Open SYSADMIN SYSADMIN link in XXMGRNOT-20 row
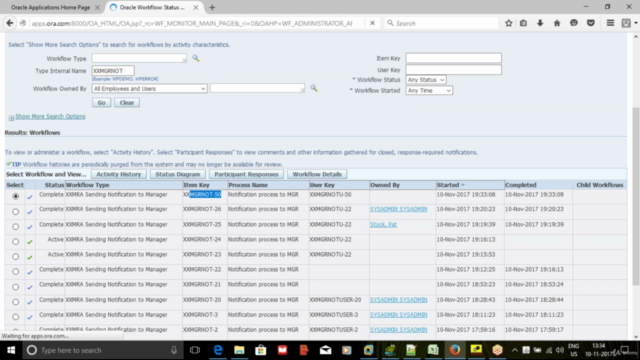 point(398,300)
